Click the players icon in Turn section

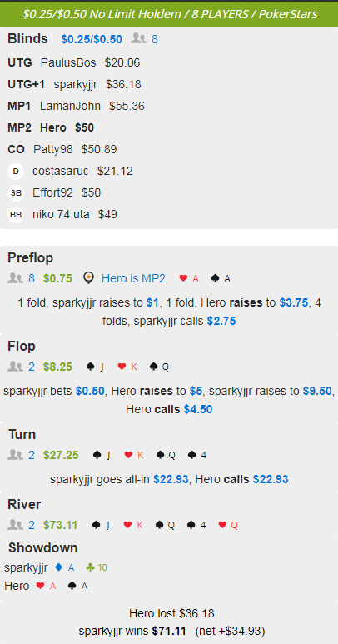click(15, 455)
